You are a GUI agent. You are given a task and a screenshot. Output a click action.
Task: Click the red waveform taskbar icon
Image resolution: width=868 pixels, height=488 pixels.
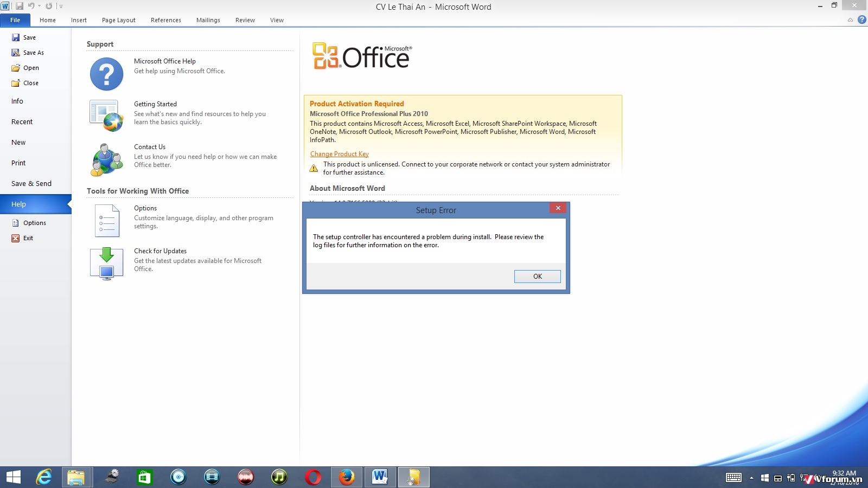(246, 477)
